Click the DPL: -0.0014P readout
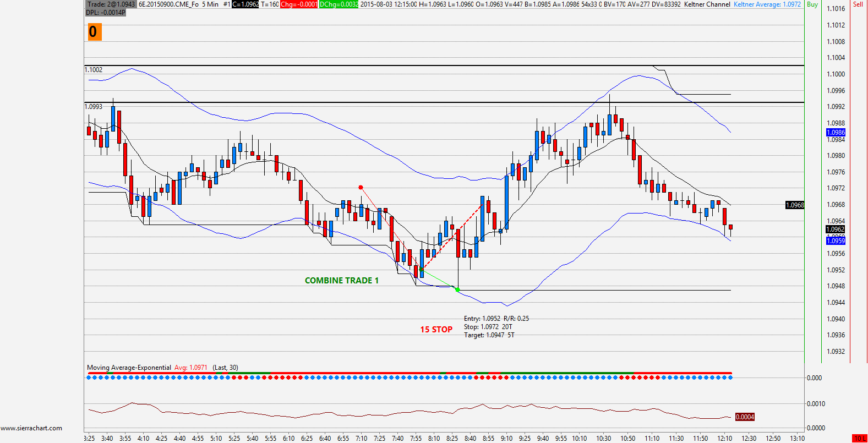Image resolution: width=868 pixels, height=443 pixels. tap(106, 13)
